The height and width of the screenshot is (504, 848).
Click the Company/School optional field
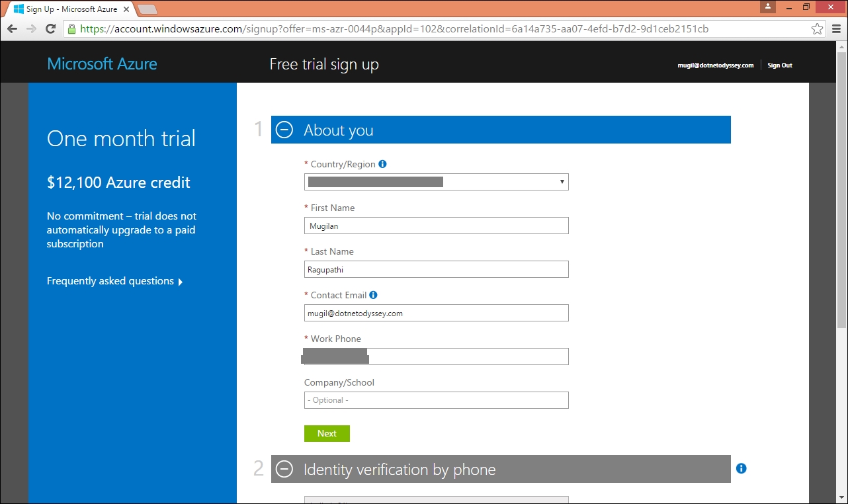[437, 400]
